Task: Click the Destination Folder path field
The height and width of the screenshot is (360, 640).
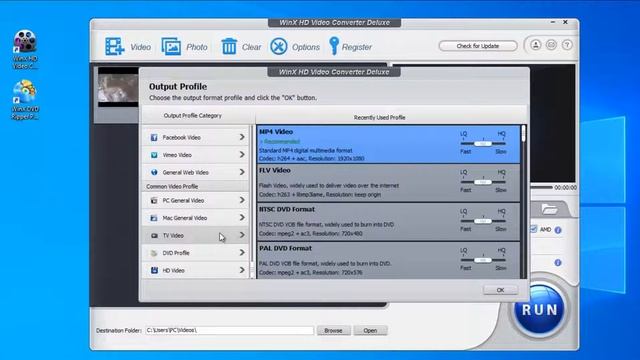Action: (x=229, y=330)
